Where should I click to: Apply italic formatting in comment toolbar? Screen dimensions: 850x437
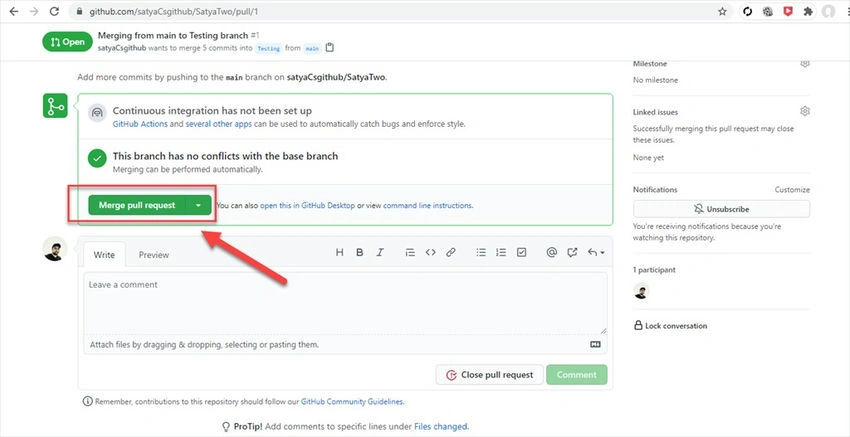click(x=380, y=252)
